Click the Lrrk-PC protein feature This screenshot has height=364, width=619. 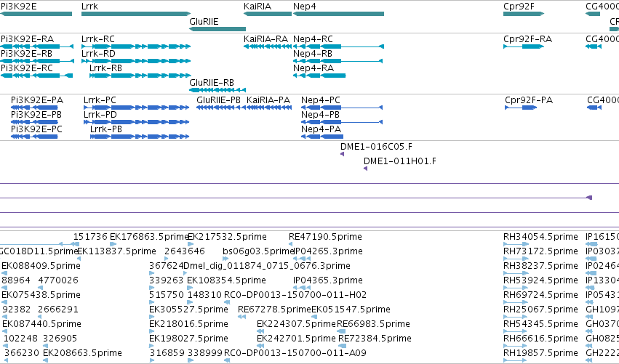click(136, 108)
